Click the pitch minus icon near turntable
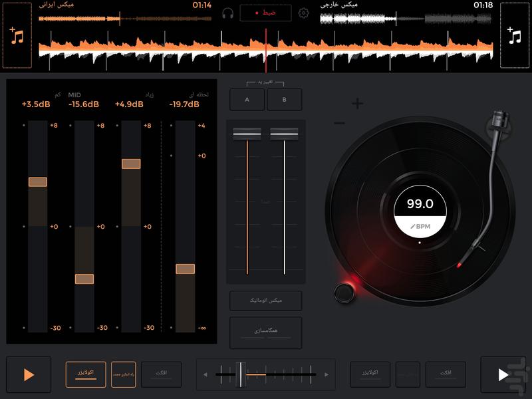The width and height of the screenshot is (532, 399). click(x=339, y=123)
